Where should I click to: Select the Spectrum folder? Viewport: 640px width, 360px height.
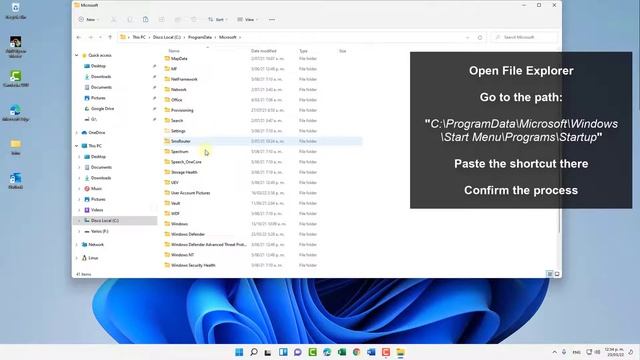tap(180, 151)
